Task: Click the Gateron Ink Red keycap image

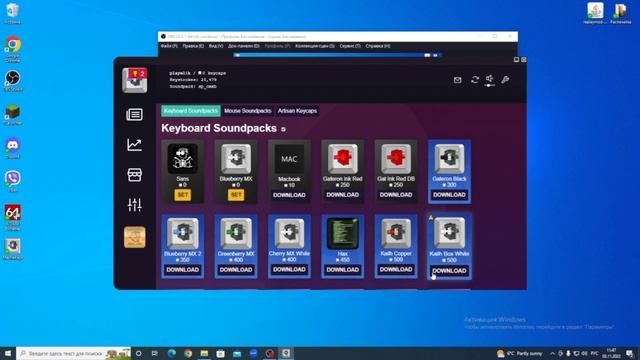Action: tap(342, 159)
